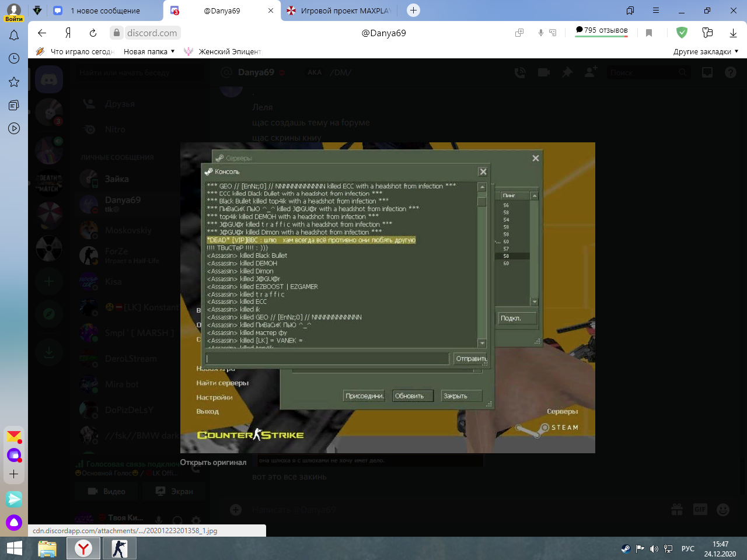This screenshot has width=747, height=560.
Task: Open the extensions icon beside the shield
Action: tap(707, 33)
